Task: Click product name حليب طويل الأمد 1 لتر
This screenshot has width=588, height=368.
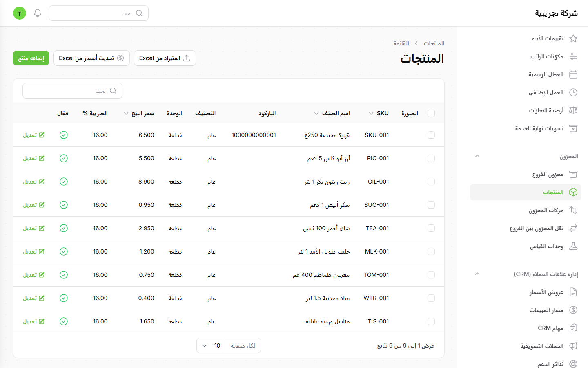Action: coord(324,251)
